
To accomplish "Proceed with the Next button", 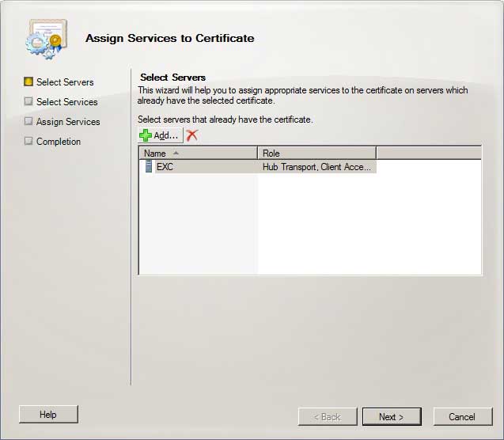I will coord(391,416).
